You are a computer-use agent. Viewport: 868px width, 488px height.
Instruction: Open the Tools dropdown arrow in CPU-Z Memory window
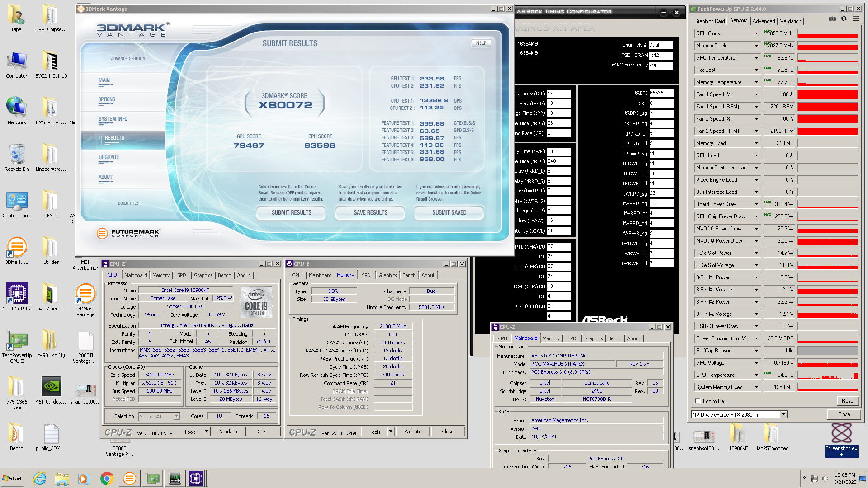[x=391, y=432]
